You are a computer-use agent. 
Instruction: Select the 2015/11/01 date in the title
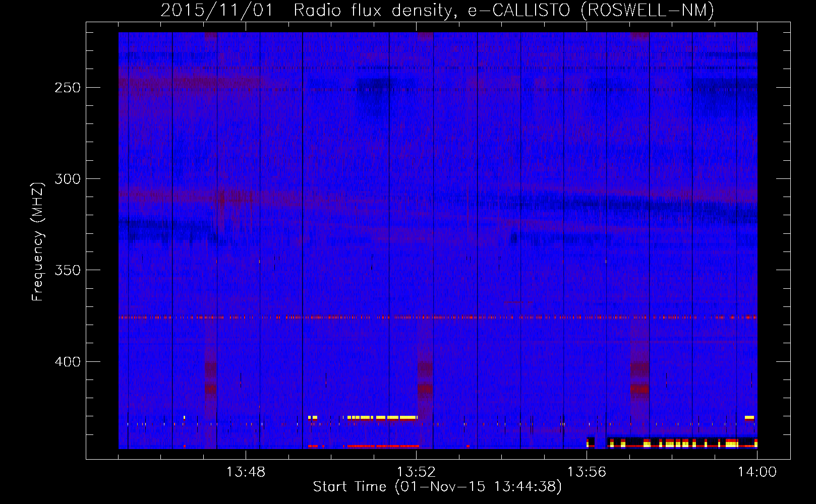pyautogui.click(x=217, y=11)
